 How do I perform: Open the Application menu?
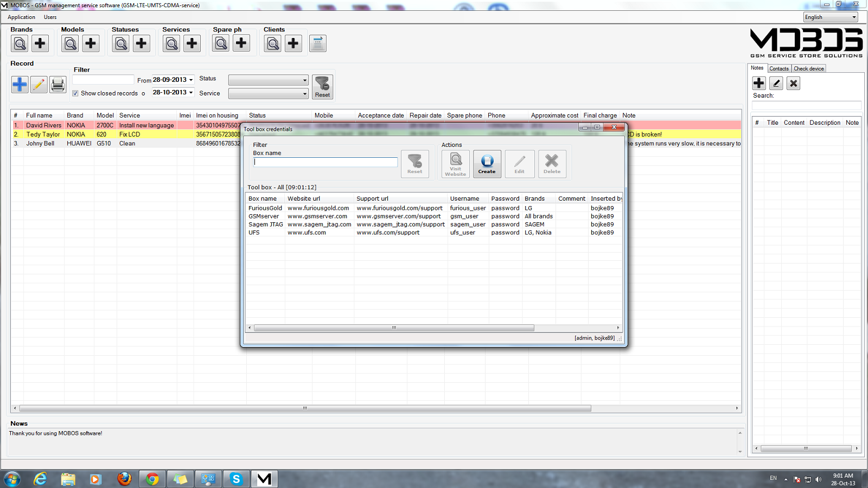(21, 17)
